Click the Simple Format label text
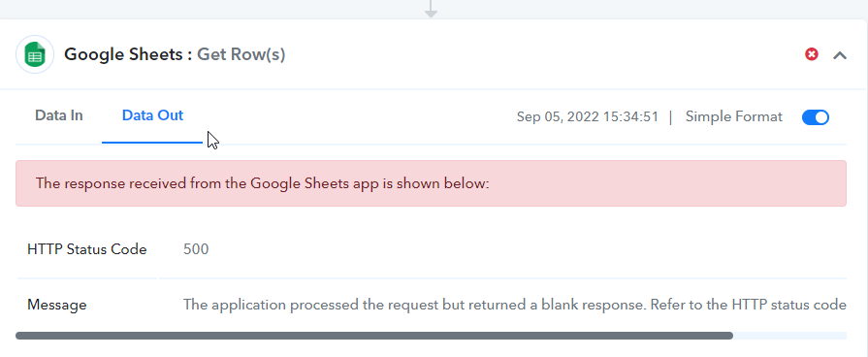 pyautogui.click(x=733, y=116)
